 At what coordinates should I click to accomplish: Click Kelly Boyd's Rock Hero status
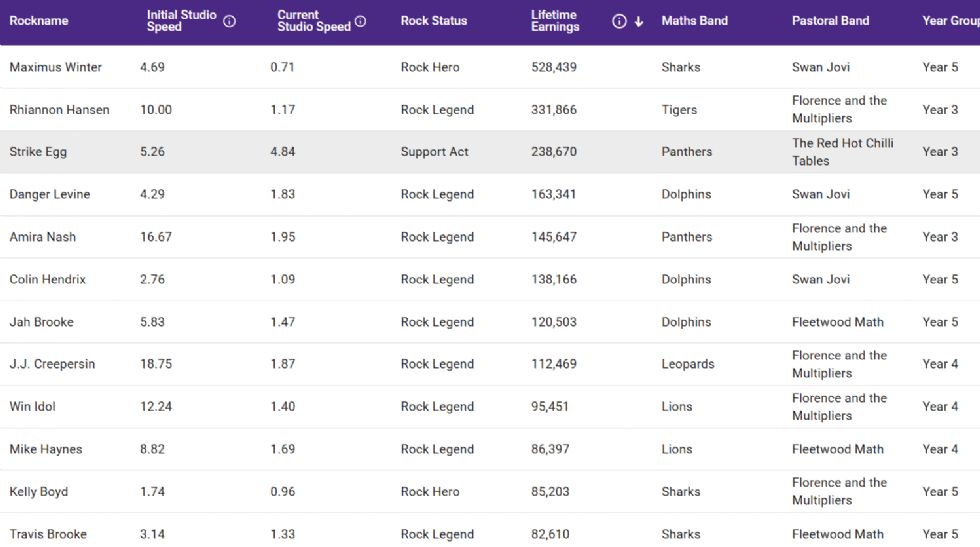pyautogui.click(x=430, y=492)
